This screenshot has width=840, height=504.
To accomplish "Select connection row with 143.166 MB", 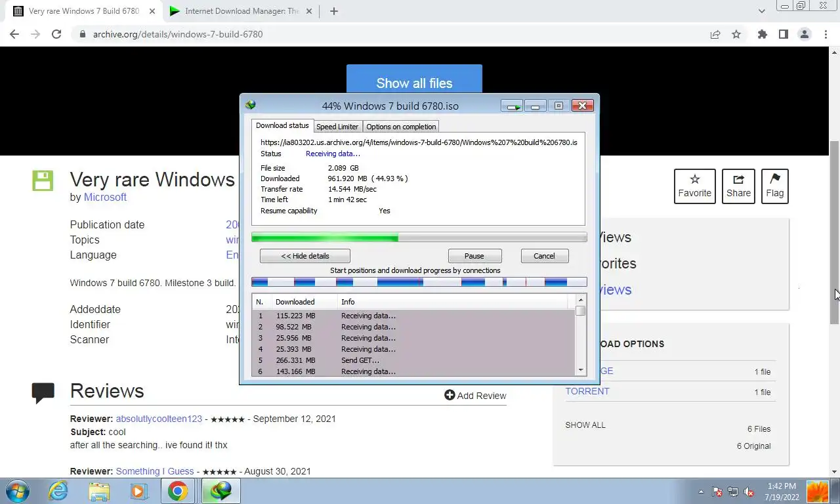I will click(413, 371).
